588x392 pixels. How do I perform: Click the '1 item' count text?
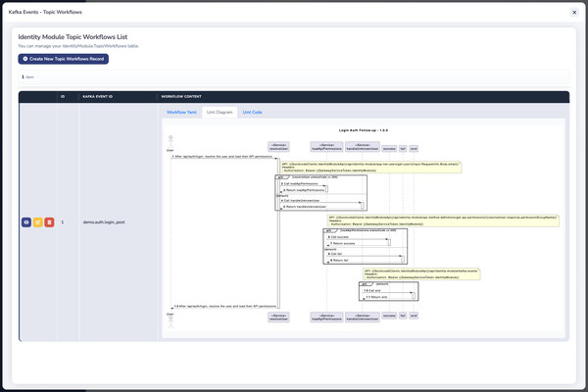click(x=27, y=76)
